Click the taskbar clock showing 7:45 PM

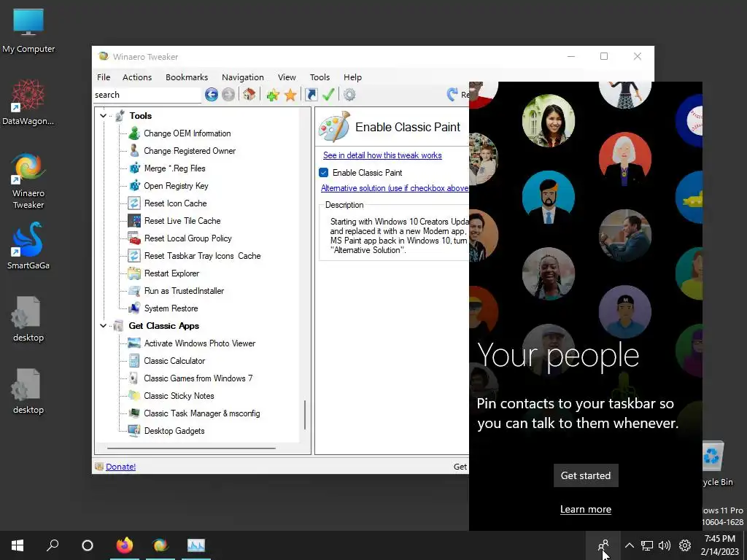click(719, 545)
